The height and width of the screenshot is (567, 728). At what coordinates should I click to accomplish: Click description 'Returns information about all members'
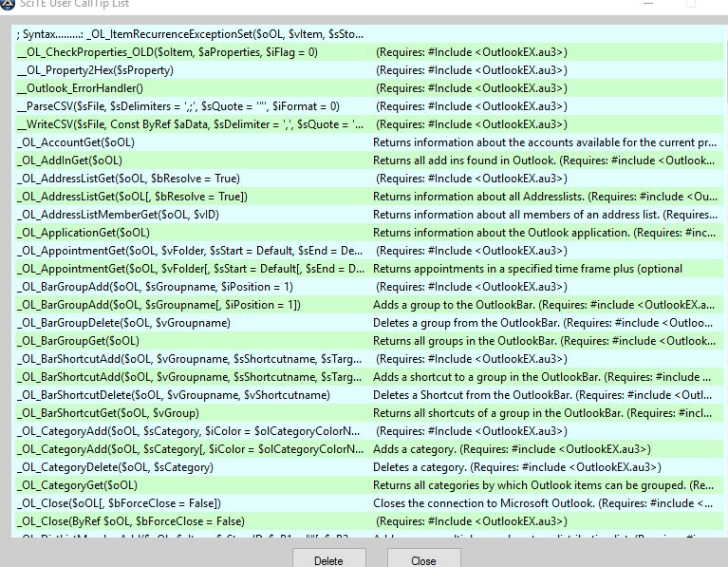[545, 216]
